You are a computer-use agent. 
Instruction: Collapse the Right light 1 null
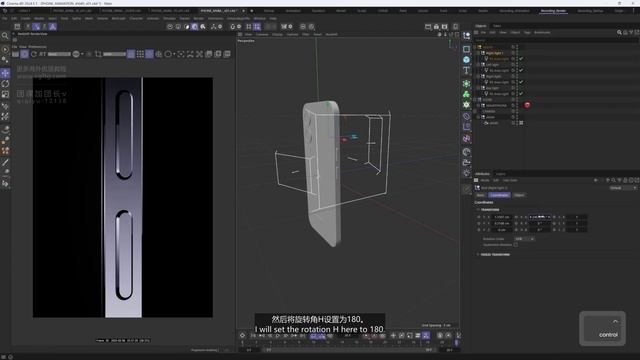[x=479, y=53]
